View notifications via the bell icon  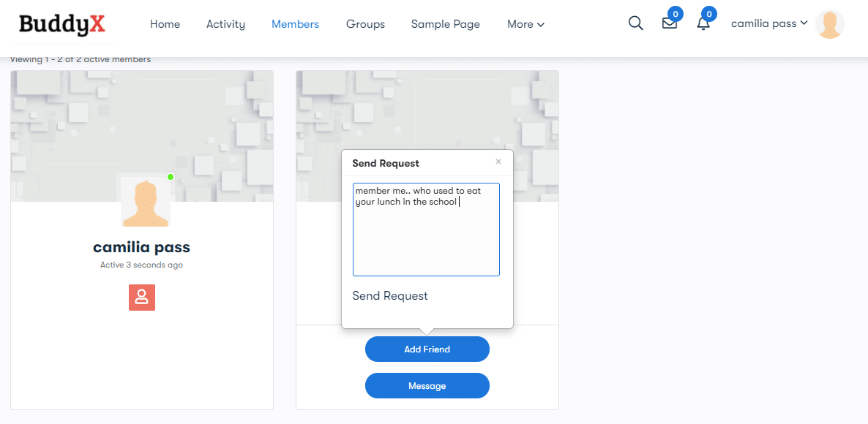coord(703,25)
